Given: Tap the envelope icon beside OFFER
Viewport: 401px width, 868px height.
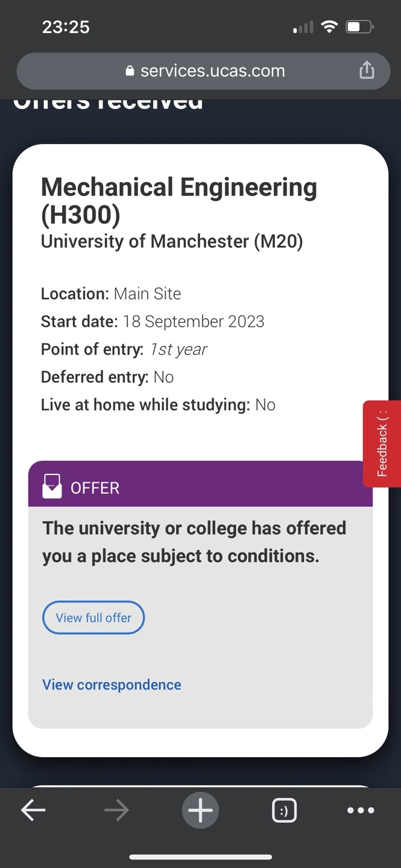Looking at the screenshot, I should coord(52,486).
